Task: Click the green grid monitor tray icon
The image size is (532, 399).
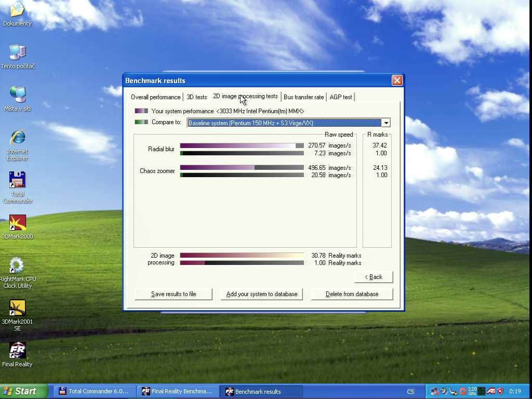Action: coord(481,391)
